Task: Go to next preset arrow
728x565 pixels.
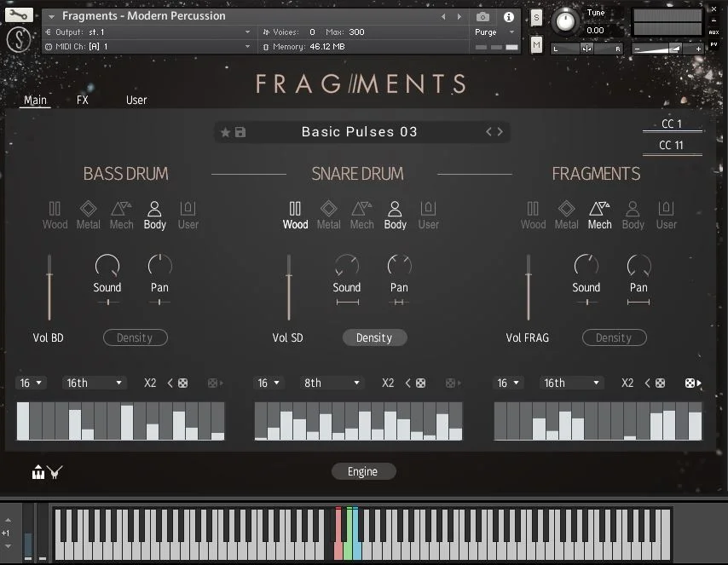Action: [500, 132]
